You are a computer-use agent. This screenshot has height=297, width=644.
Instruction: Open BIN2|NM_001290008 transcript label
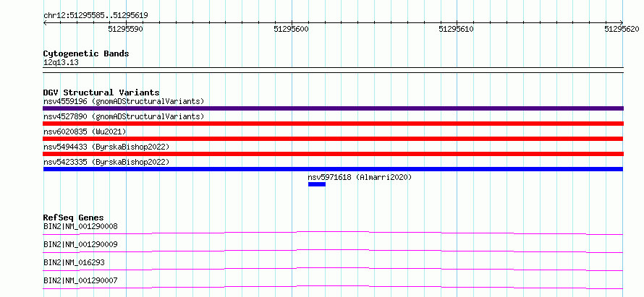[x=80, y=226]
